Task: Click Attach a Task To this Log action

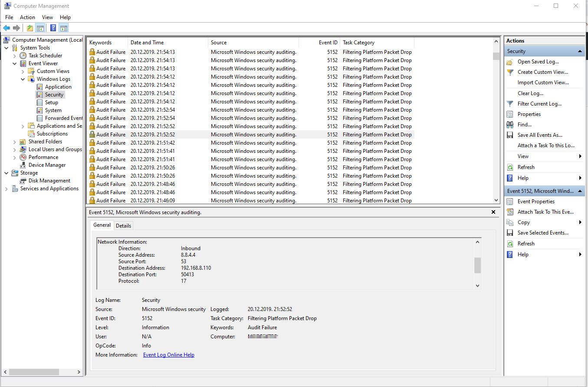Action: point(546,146)
